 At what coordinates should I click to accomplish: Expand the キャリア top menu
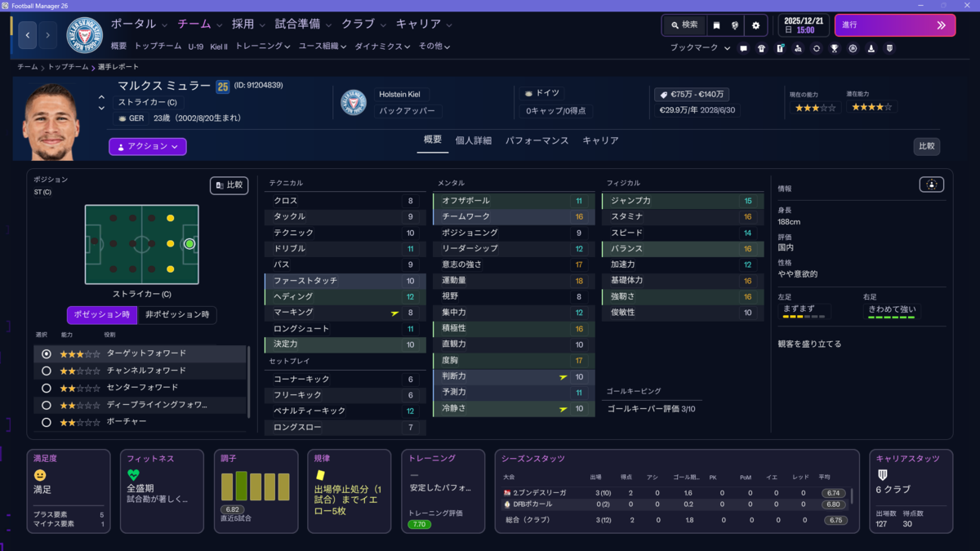click(x=423, y=24)
